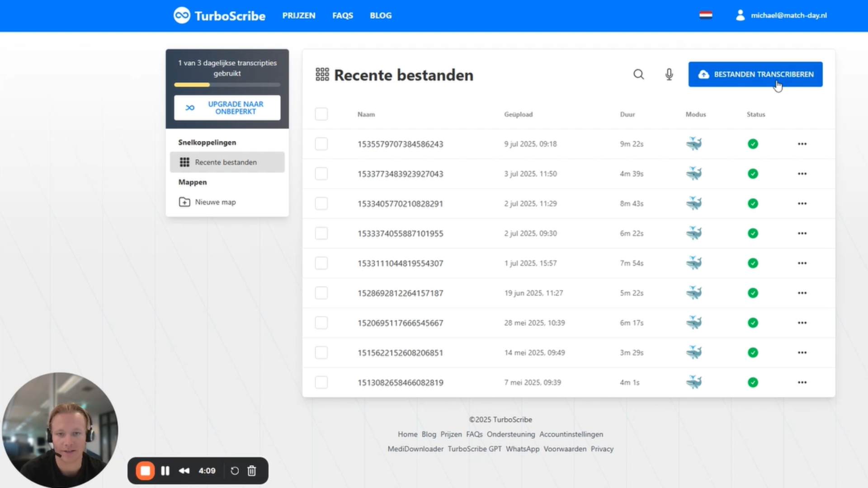Open file 1535579707384586243
This screenshot has width=868, height=488.
pos(400,144)
